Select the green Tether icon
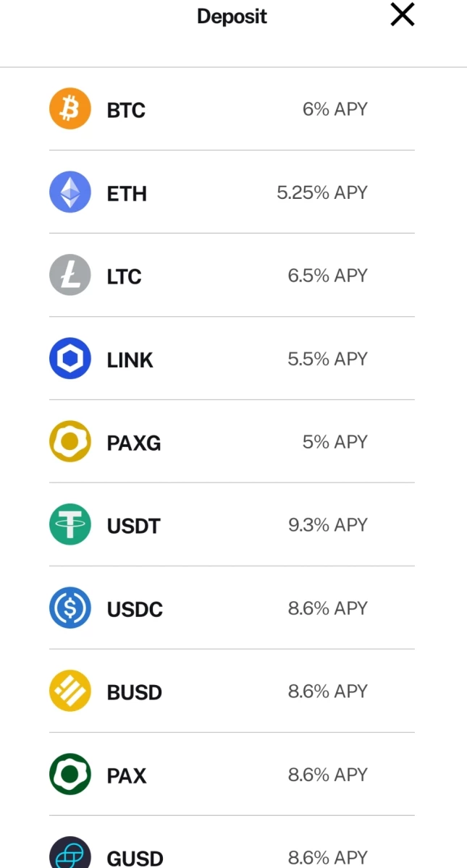Viewport: 467px width, 868px height. [x=70, y=524]
